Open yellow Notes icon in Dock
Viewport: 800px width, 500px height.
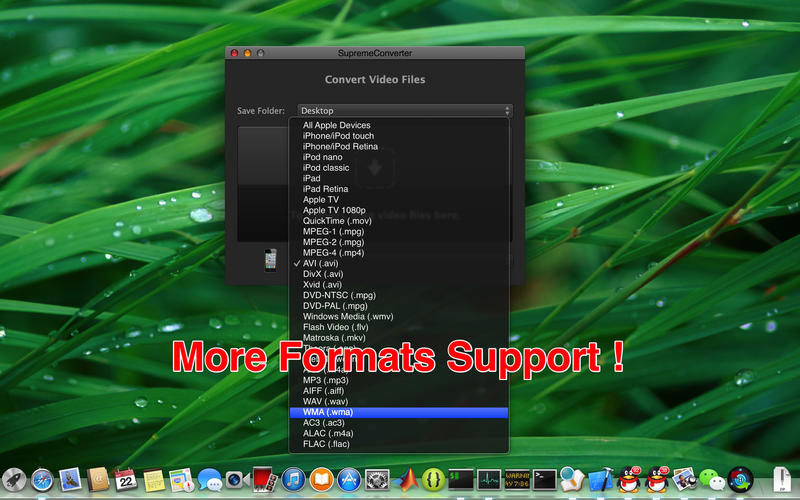pos(154,480)
